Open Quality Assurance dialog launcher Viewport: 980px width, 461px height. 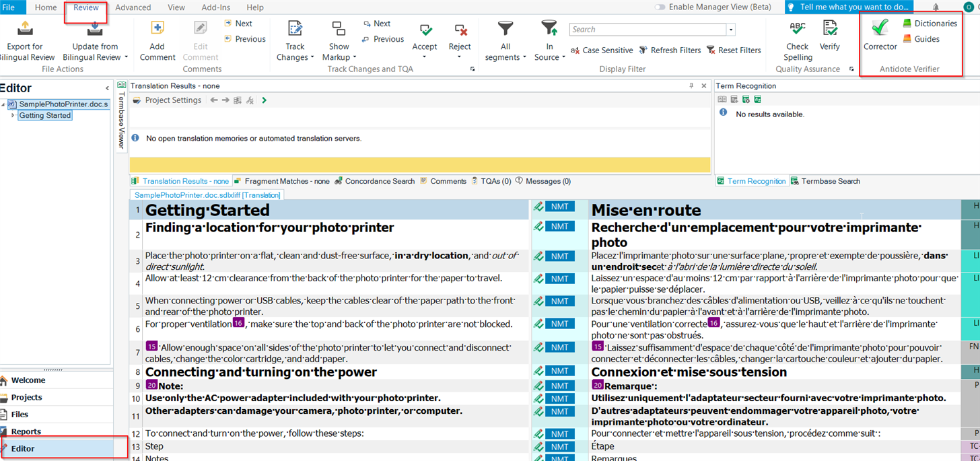pos(851,69)
